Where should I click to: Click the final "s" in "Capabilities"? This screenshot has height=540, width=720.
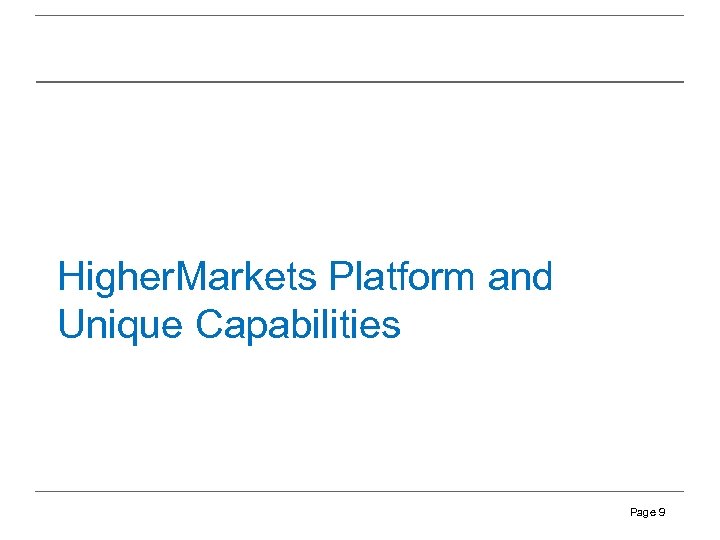391,327
